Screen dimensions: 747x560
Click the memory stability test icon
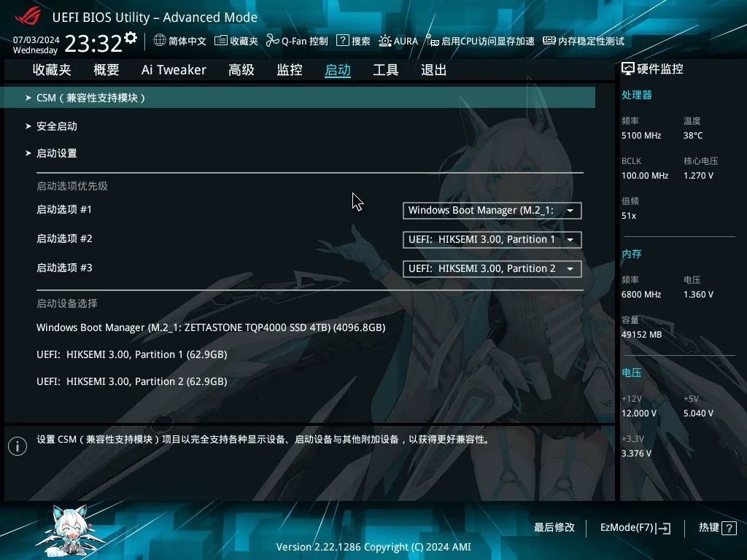(x=549, y=41)
